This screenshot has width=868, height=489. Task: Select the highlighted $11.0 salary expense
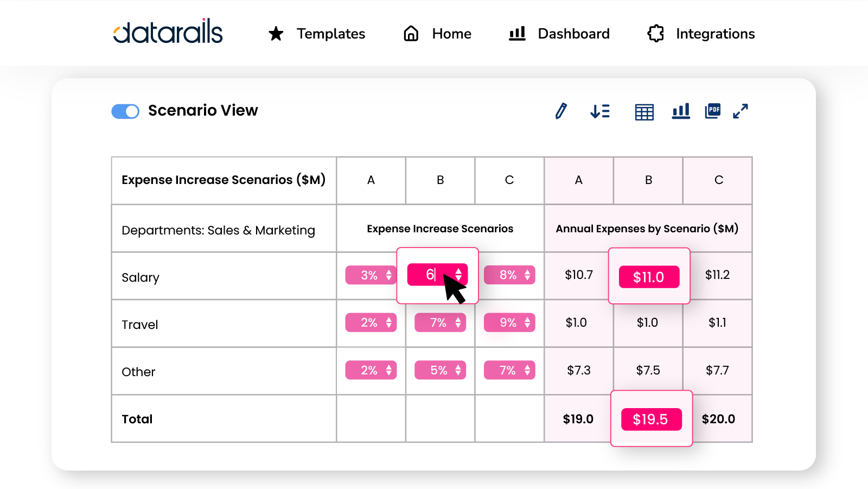[x=649, y=277]
